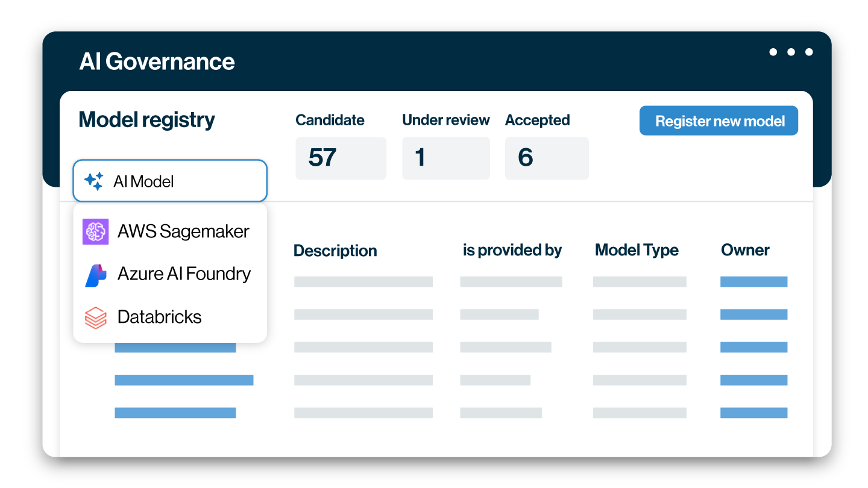The width and height of the screenshot is (868, 488).
Task: Choose Azure AI Foundry option
Action: (x=184, y=274)
